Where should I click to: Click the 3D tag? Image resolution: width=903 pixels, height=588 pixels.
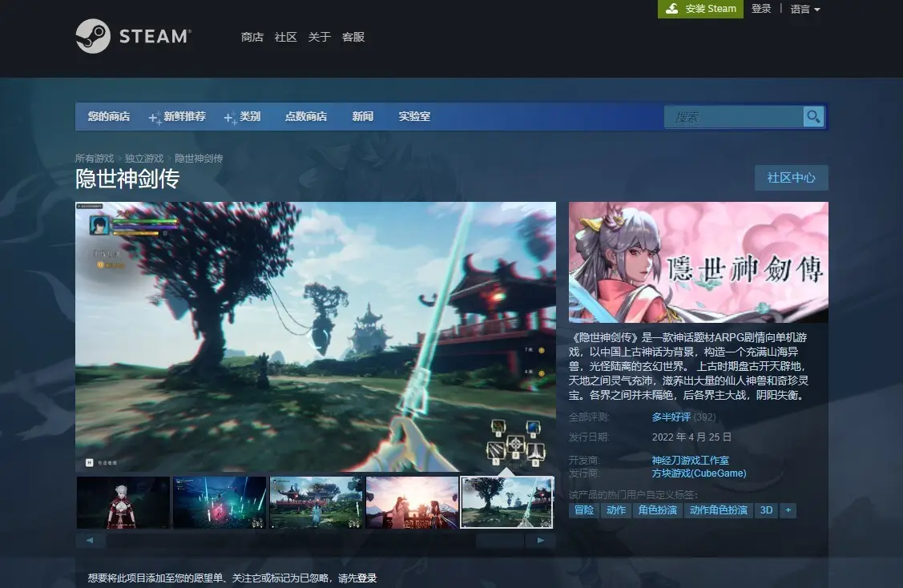pos(766,510)
